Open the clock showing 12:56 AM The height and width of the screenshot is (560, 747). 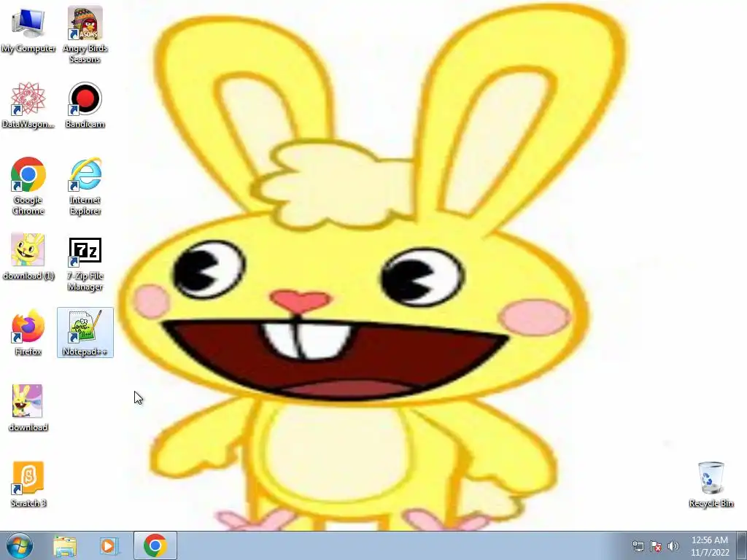[710, 546]
